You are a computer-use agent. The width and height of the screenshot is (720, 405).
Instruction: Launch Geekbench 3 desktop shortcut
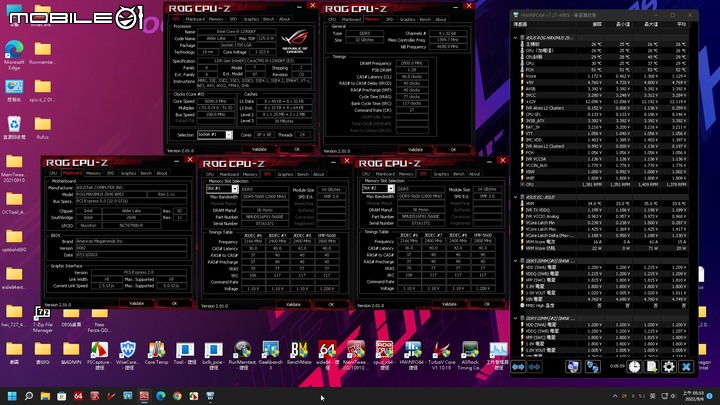(270, 354)
